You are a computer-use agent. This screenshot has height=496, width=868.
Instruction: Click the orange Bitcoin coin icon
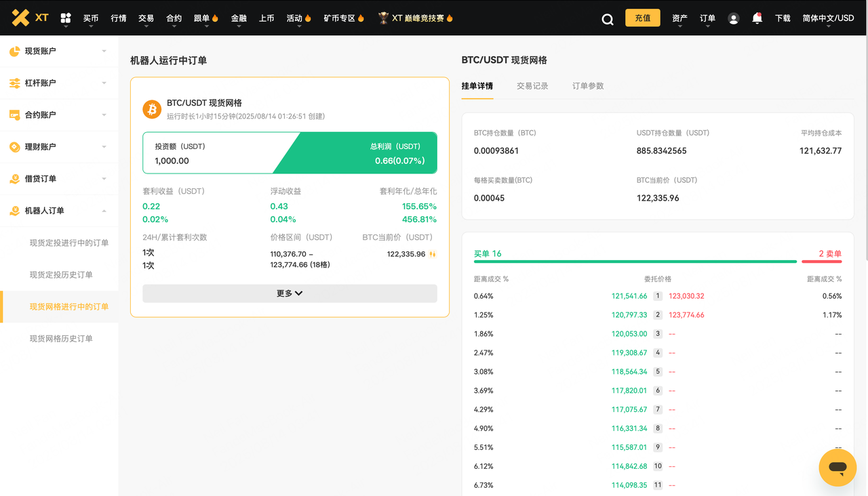[152, 109]
